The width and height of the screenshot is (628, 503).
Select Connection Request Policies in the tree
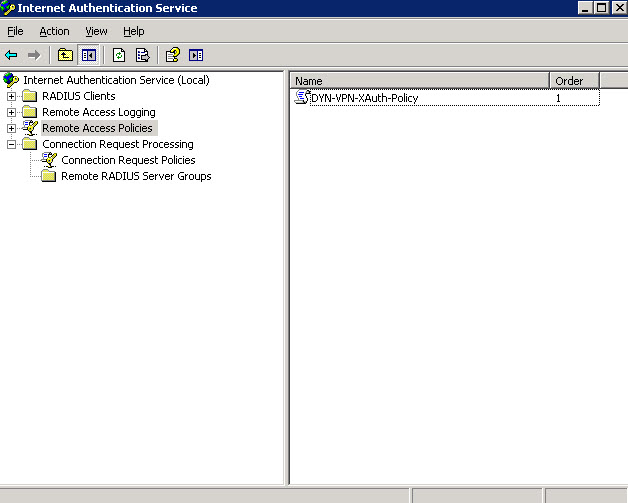(x=128, y=160)
